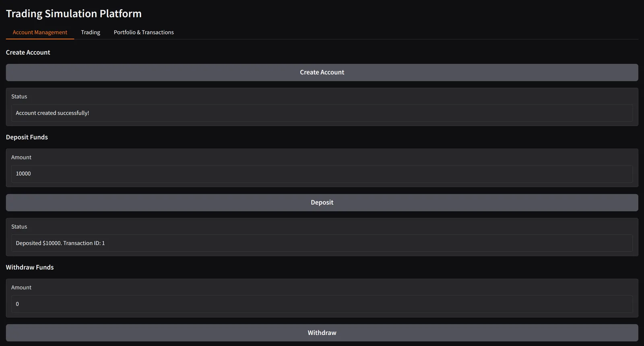Click the 'Account created successfully!' status box
This screenshot has height=346, width=644.
point(322,113)
